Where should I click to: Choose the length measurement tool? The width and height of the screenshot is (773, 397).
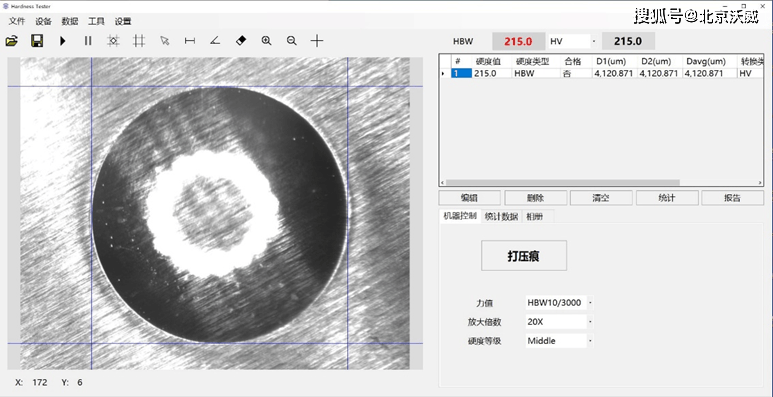point(190,41)
